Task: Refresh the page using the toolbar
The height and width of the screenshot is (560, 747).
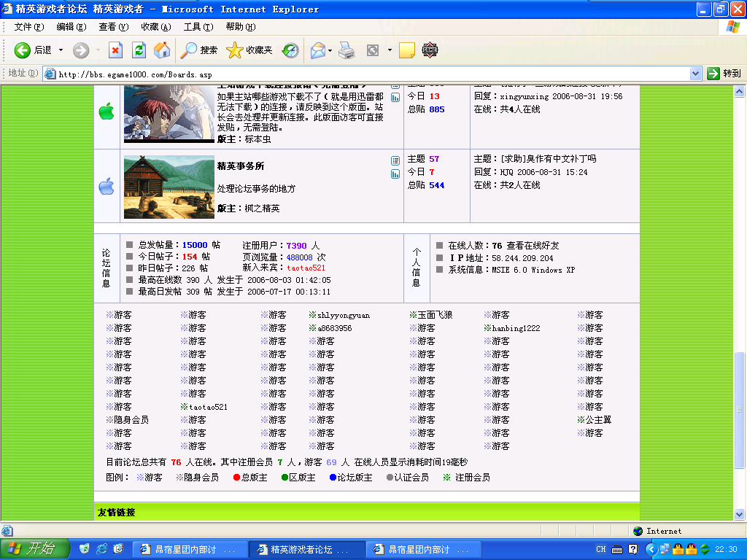Action: coord(139,50)
